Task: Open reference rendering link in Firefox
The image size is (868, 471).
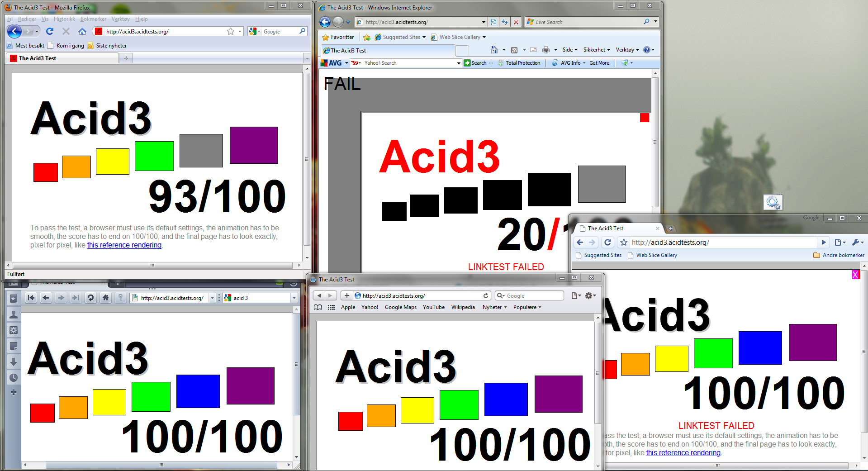Action: [x=124, y=245]
